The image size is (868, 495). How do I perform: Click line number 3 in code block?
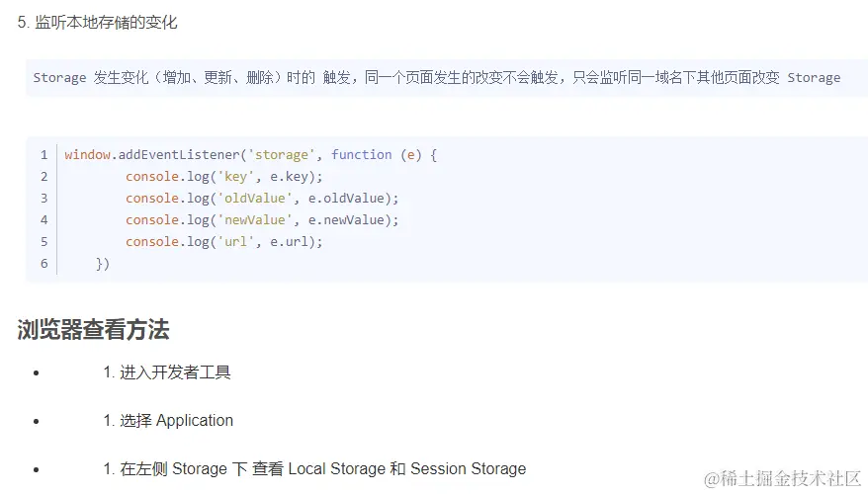click(43, 199)
